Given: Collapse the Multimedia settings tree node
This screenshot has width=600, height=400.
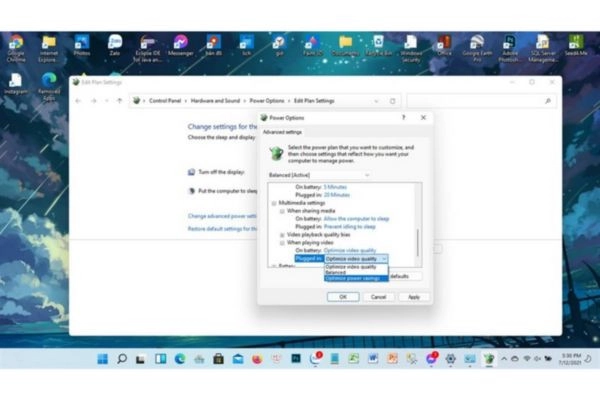Looking at the screenshot, I should point(274,203).
